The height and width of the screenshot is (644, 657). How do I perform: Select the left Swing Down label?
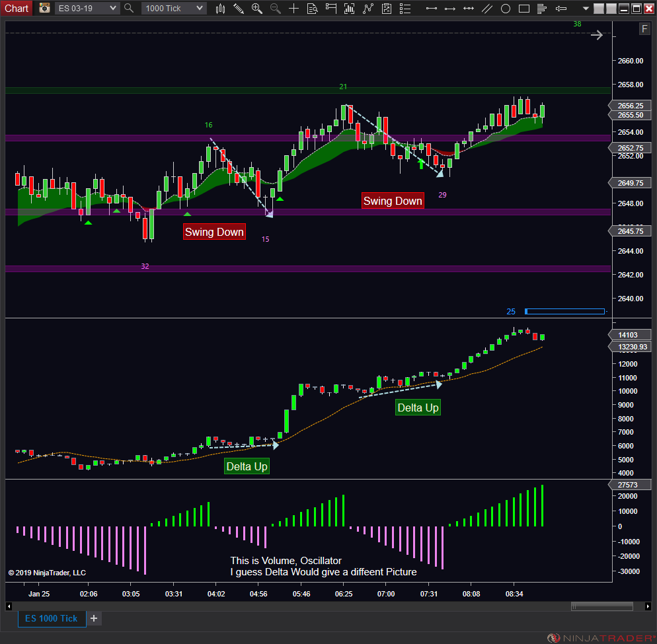tap(214, 232)
